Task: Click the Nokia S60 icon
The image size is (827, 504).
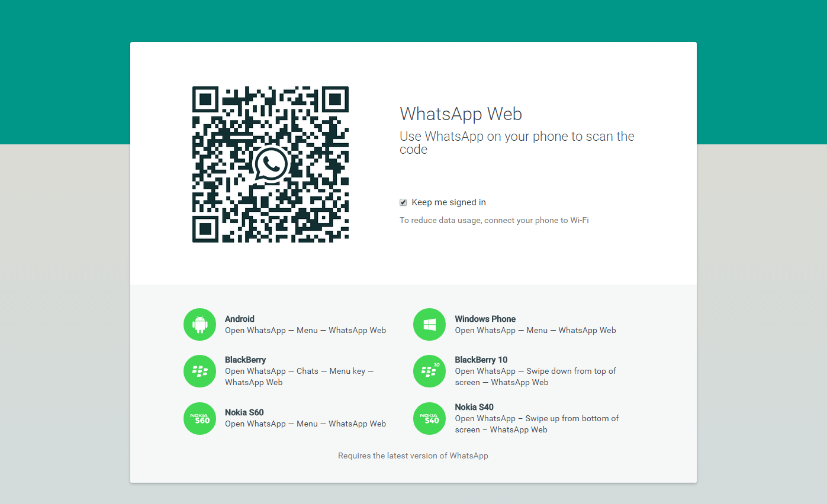Action: [200, 418]
